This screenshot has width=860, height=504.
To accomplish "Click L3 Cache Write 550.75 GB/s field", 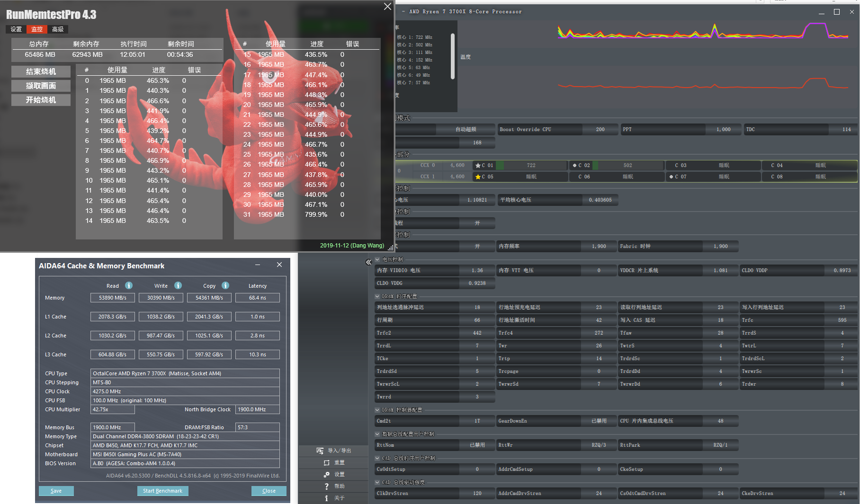I will pos(161,354).
